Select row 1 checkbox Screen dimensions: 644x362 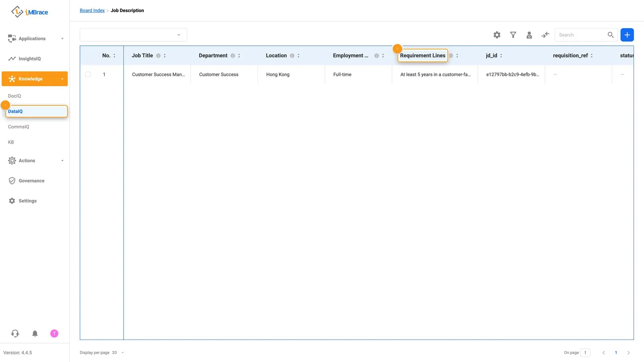tap(88, 74)
